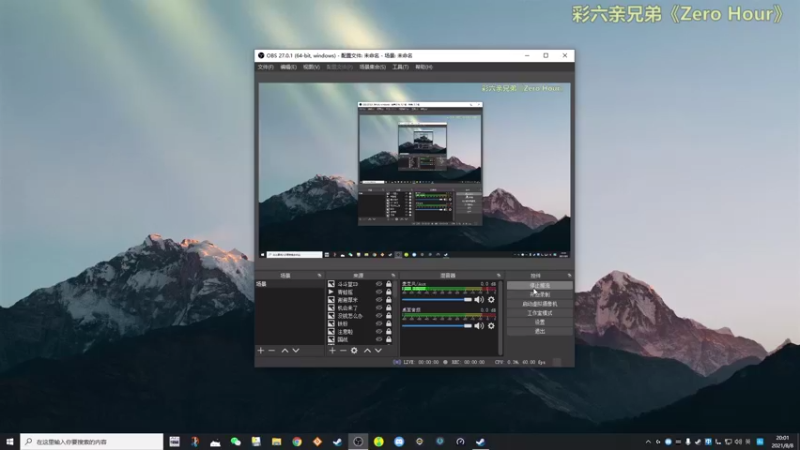The image size is (800, 450).
Task: Toggle lock of the 机会来了 source
Action: click(389, 308)
